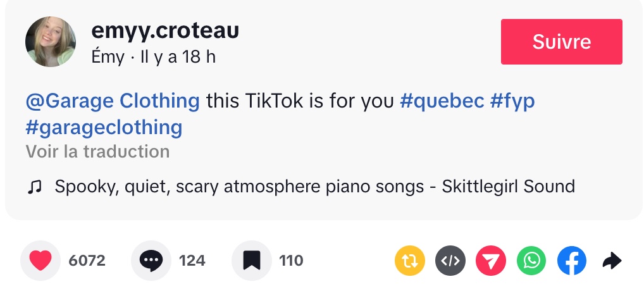Open the #fyp hashtag
The width and height of the screenshot is (644, 291).
pos(512,101)
